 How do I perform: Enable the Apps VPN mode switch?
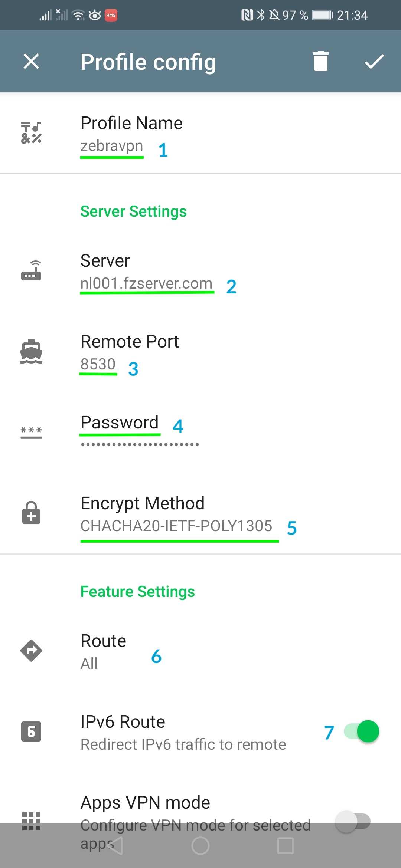coord(353,821)
